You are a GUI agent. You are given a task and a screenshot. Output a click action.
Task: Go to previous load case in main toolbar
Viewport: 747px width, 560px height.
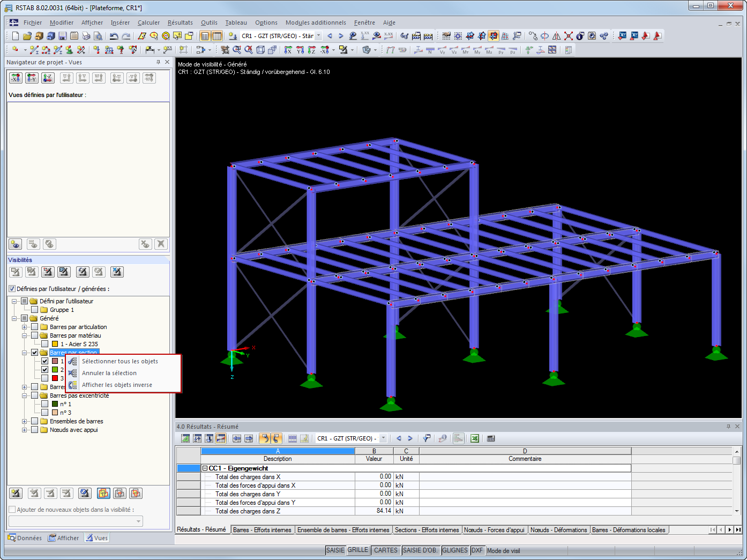pos(330,36)
